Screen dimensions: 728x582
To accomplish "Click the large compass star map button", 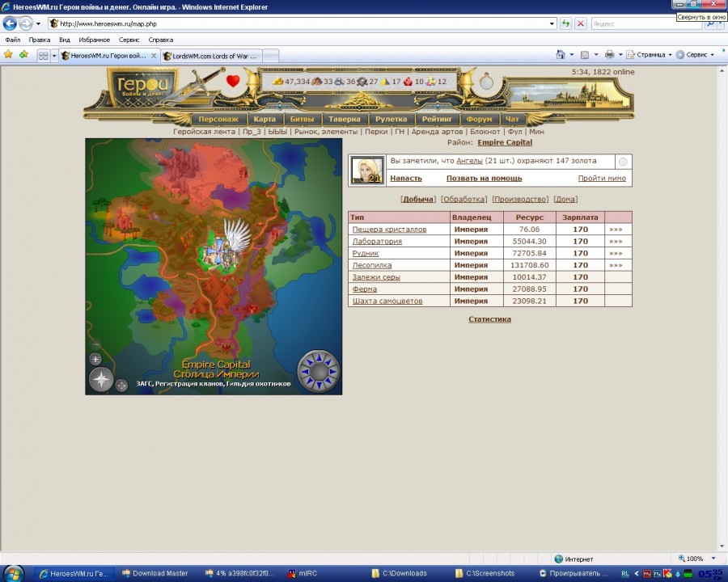I will tap(101, 380).
